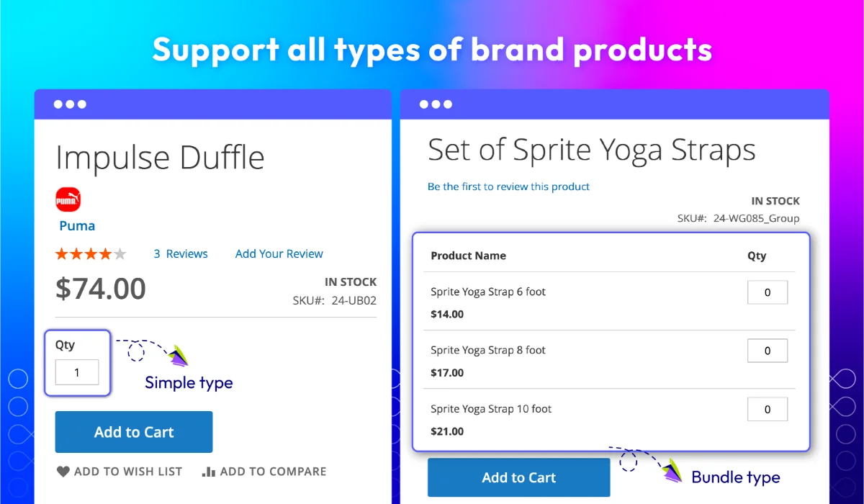
Task: Select the fourth star to rate the duffle
Action: (x=104, y=253)
